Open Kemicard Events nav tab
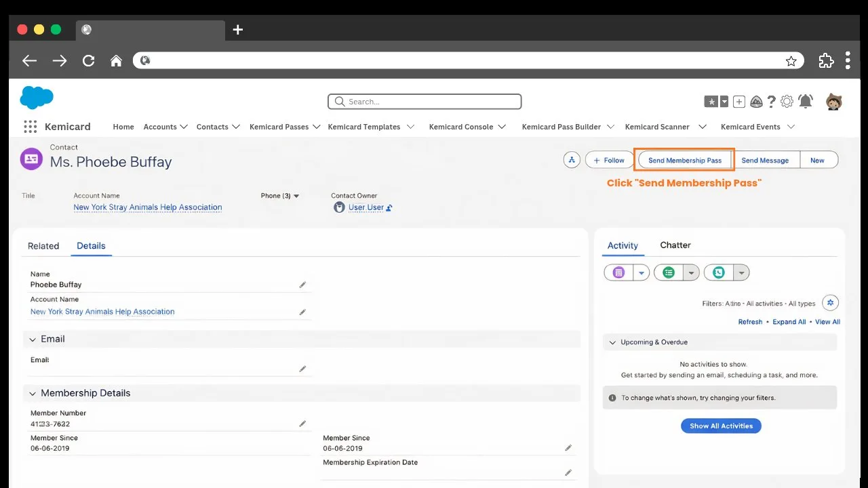The image size is (868, 488). (x=751, y=127)
